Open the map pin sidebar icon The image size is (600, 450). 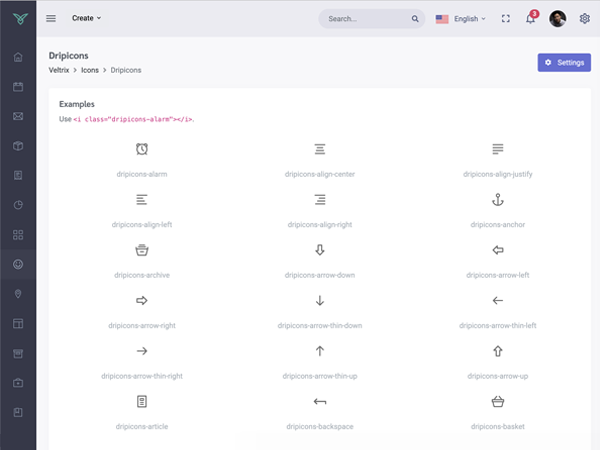pyautogui.click(x=18, y=294)
